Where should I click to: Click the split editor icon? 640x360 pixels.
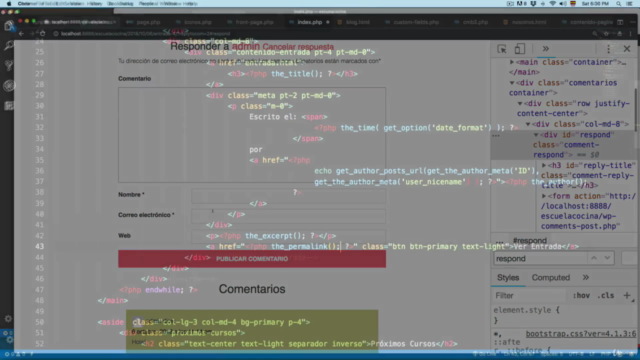[620, 22]
